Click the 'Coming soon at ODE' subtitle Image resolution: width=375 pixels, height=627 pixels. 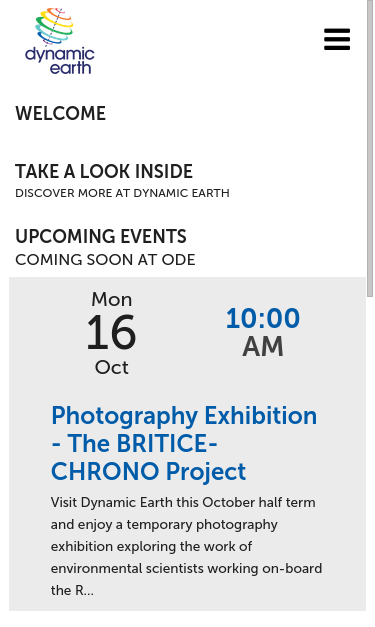(x=105, y=260)
